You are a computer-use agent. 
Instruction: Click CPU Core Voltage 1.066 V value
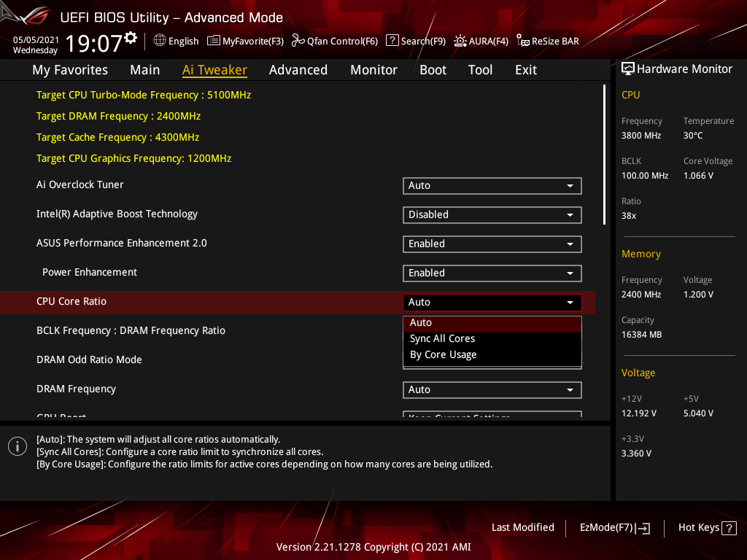pos(698,176)
